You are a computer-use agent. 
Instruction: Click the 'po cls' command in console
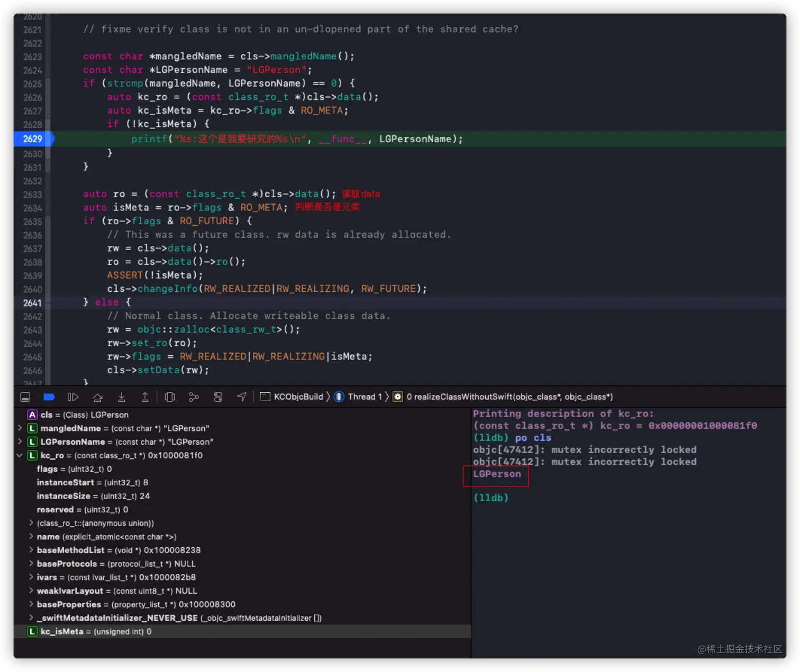tap(533, 438)
